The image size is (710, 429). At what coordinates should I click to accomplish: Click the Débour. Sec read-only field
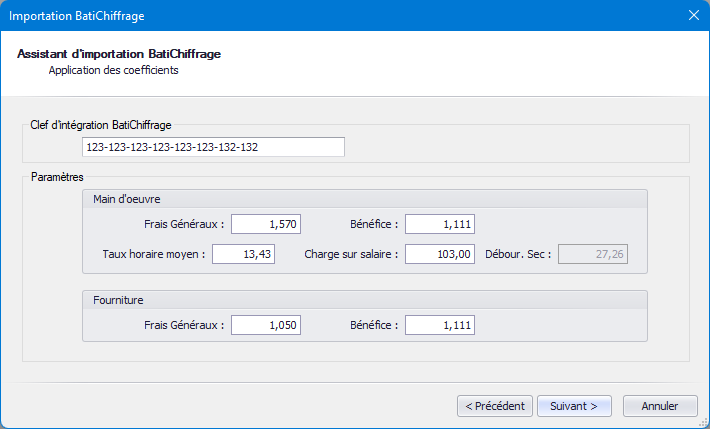(593, 254)
